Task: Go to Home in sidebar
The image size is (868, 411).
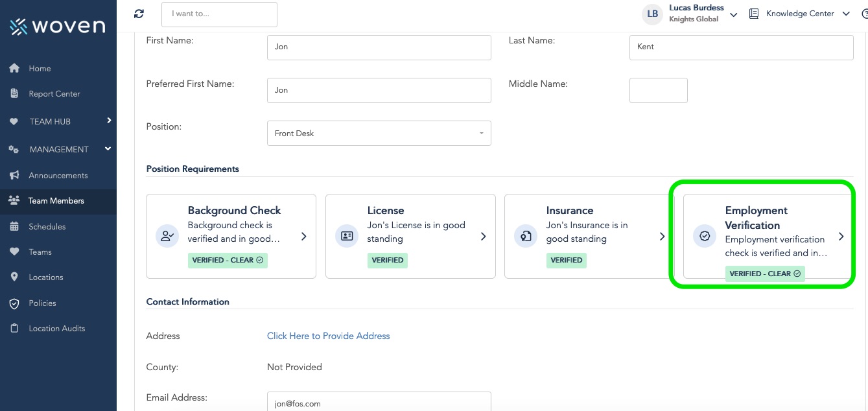Action: click(40, 68)
